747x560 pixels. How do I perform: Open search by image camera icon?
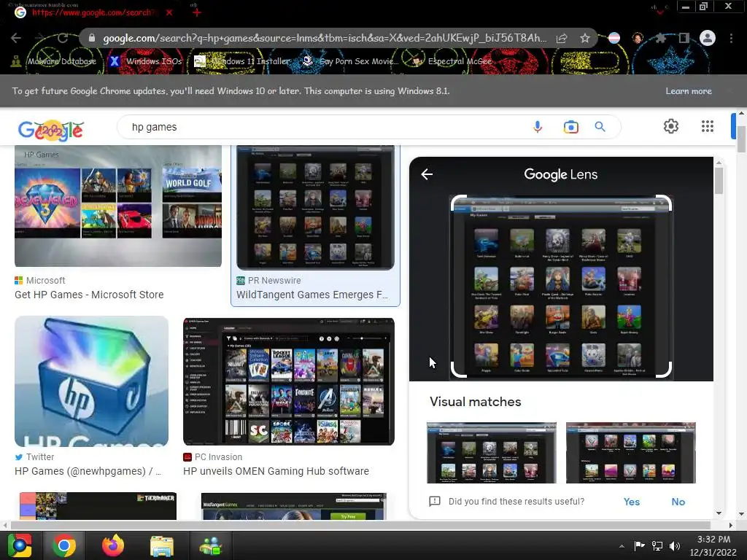click(x=570, y=127)
